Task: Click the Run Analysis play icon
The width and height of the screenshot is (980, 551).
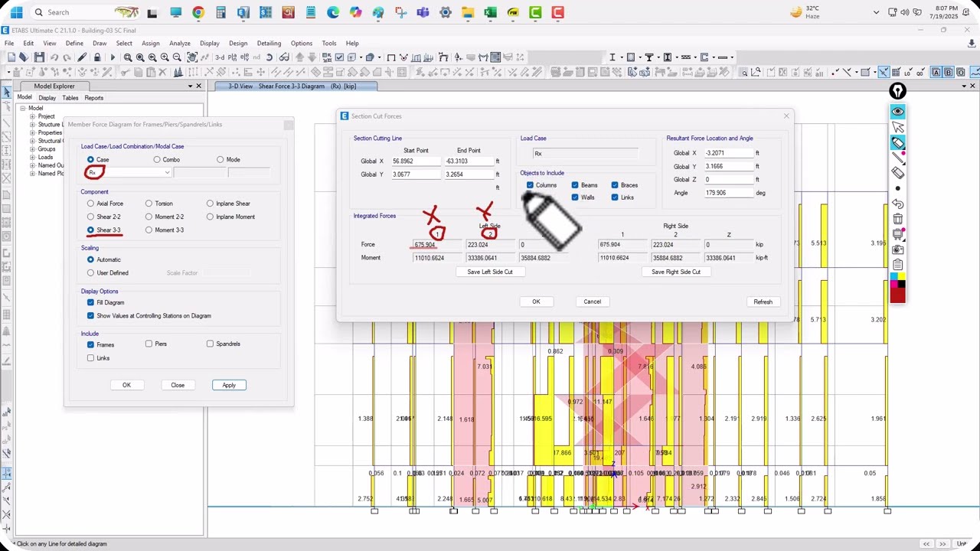Action: coord(113,57)
